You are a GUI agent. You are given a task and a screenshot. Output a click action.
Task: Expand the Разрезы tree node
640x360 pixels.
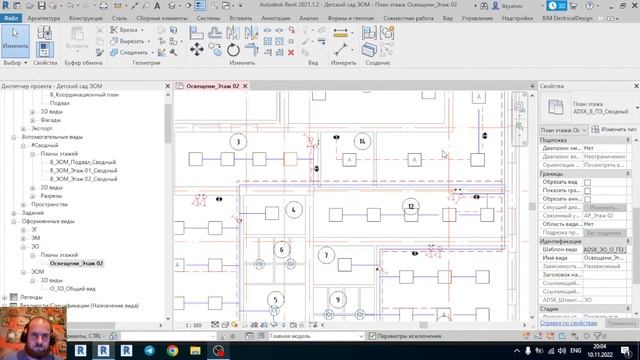(33, 196)
